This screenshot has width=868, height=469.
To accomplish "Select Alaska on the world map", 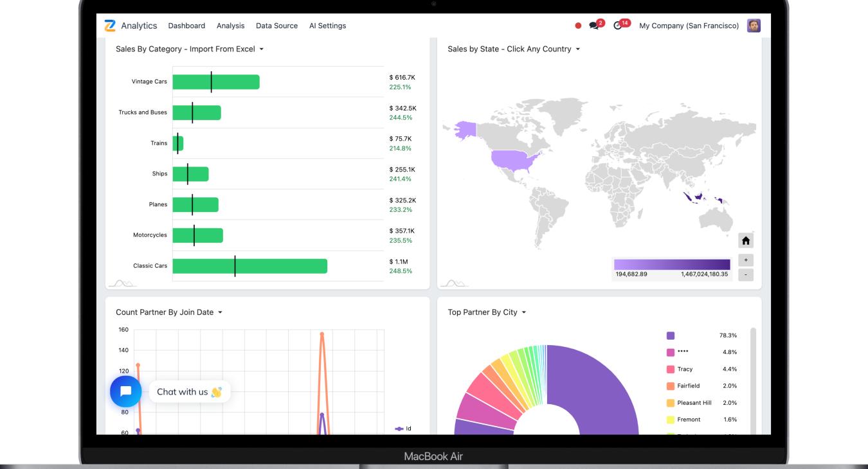I will (466, 129).
